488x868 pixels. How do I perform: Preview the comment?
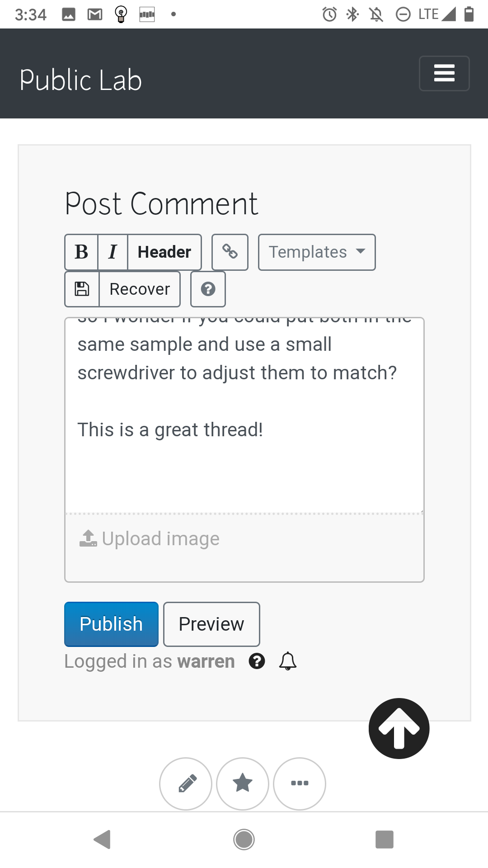click(211, 624)
